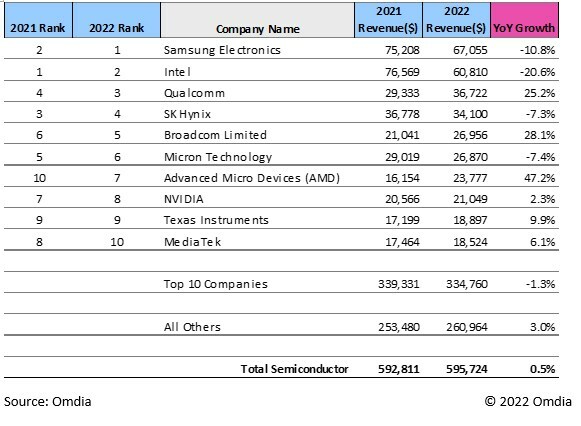Click the Texas Instruments row name

pyautogui.click(x=216, y=220)
